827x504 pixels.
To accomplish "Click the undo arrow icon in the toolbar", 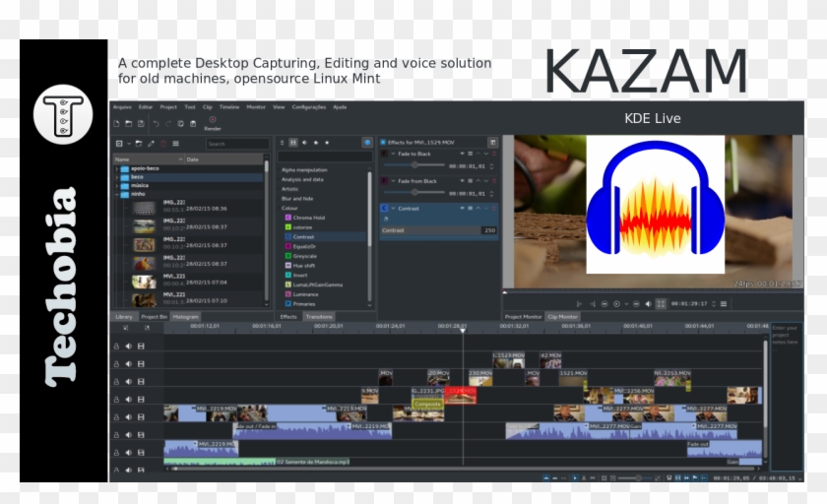I will click(156, 123).
